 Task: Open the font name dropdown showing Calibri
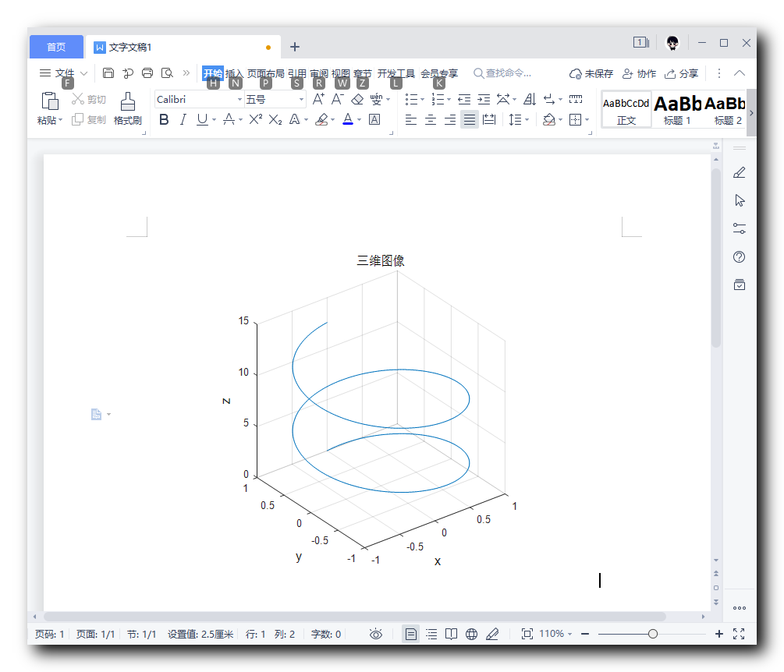coord(238,99)
